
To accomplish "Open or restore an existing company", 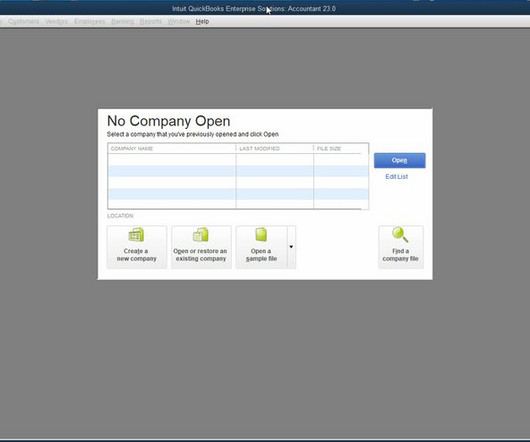I will tap(201, 247).
